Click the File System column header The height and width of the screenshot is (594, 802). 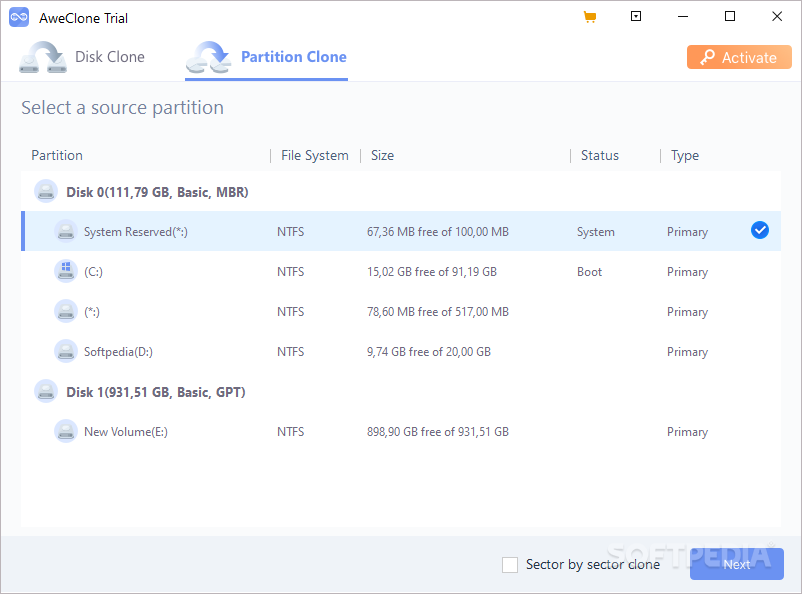coord(315,156)
